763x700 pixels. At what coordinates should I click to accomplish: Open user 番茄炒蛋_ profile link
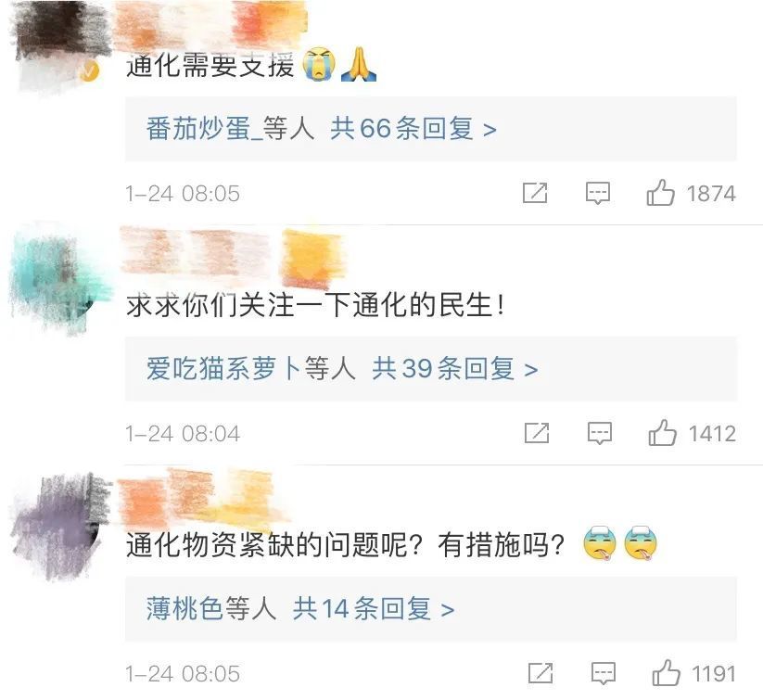[x=204, y=129]
